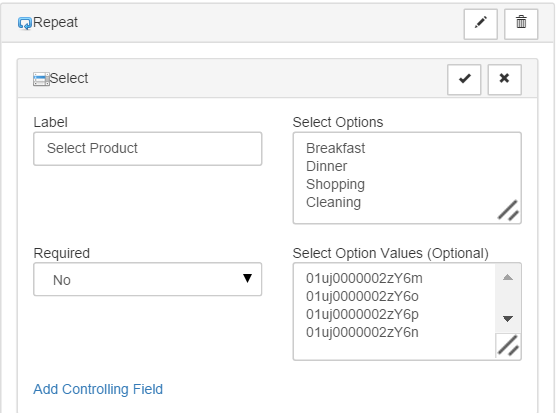This screenshot has height=413, width=560.
Task: Click the Cleaning option line
Action: point(333,202)
